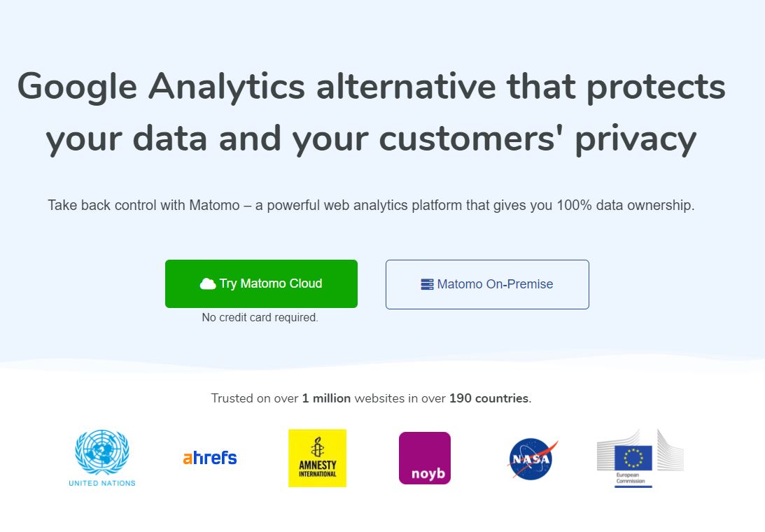The width and height of the screenshot is (765, 532).
Task: Click the Google Analytics alternative headline line
Action: tap(371, 87)
